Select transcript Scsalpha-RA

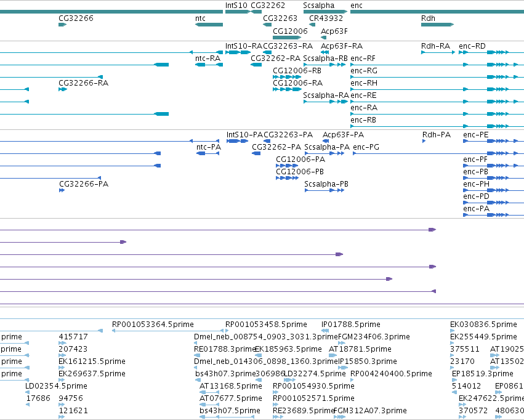[326, 102]
